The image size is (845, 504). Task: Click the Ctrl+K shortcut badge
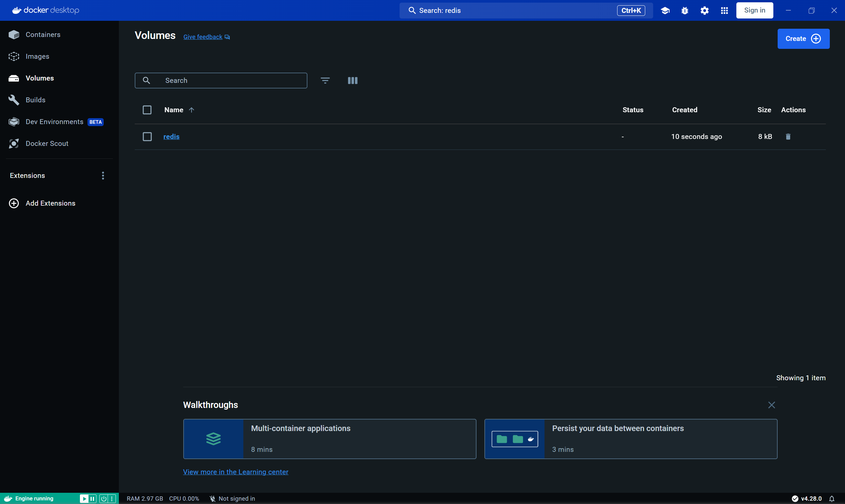[631, 11]
